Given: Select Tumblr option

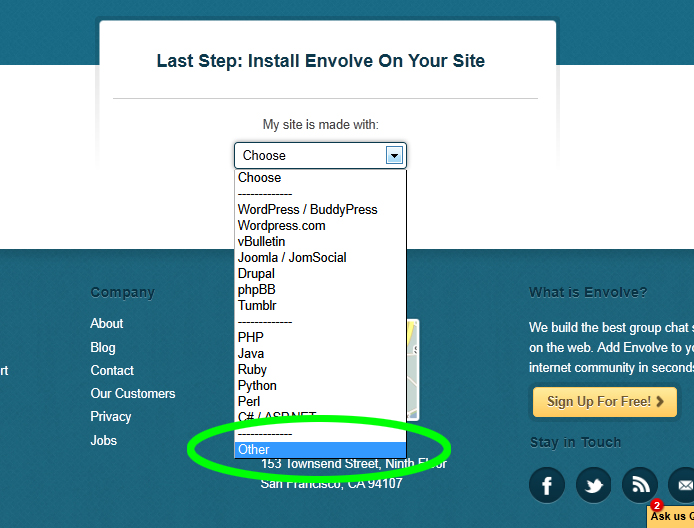Looking at the screenshot, I should pyautogui.click(x=320, y=305).
